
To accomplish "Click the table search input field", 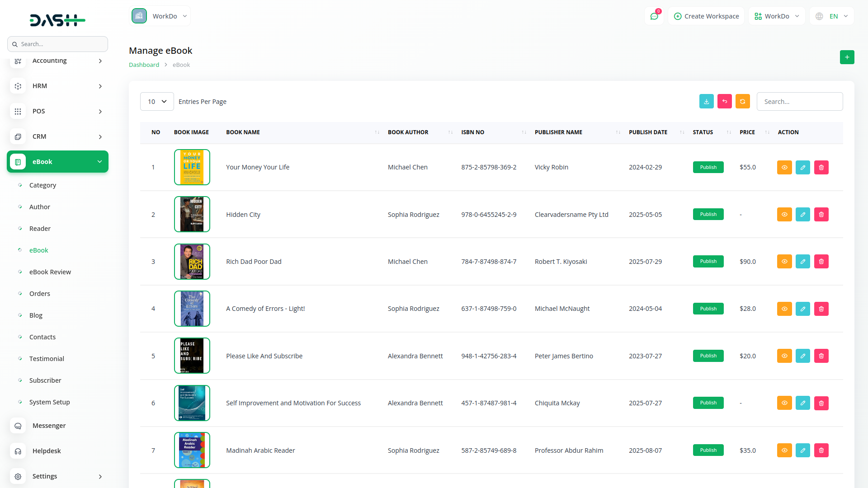I will (799, 102).
